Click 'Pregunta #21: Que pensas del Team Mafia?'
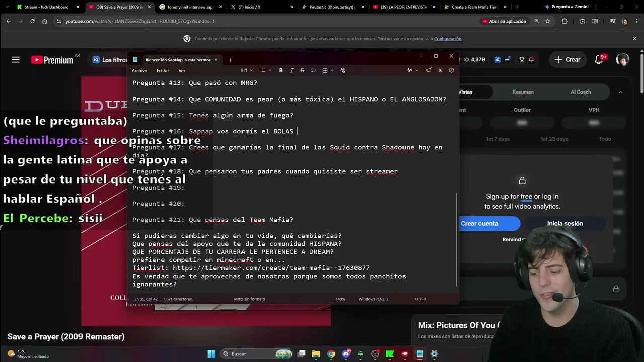The height and width of the screenshot is (362, 644). pyautogui.click(x=213, y=220)
